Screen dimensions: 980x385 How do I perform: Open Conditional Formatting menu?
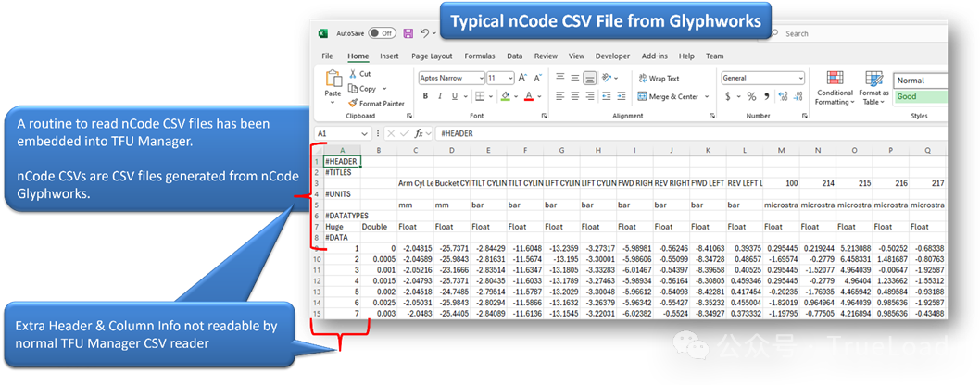835,88
